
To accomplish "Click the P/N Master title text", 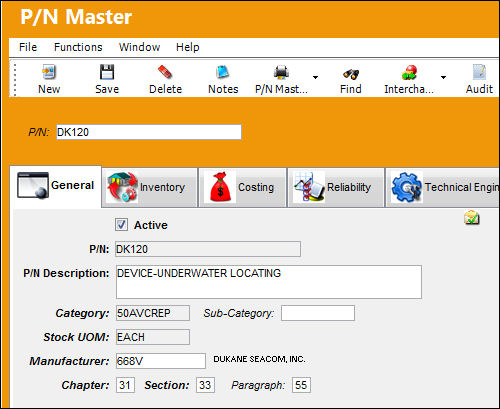I will tap(76, 17).
